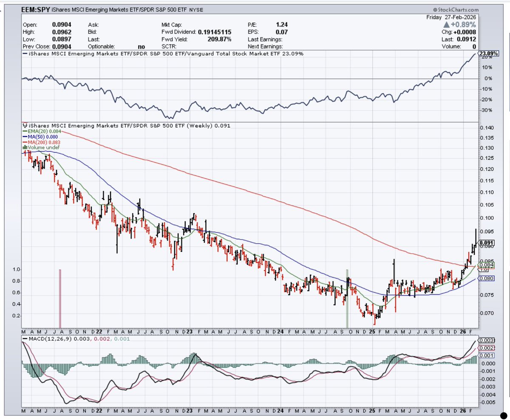Click the date Friday 27-Feb-2026
The width and height of the screenshot is (510, 420).
(450, 17)
